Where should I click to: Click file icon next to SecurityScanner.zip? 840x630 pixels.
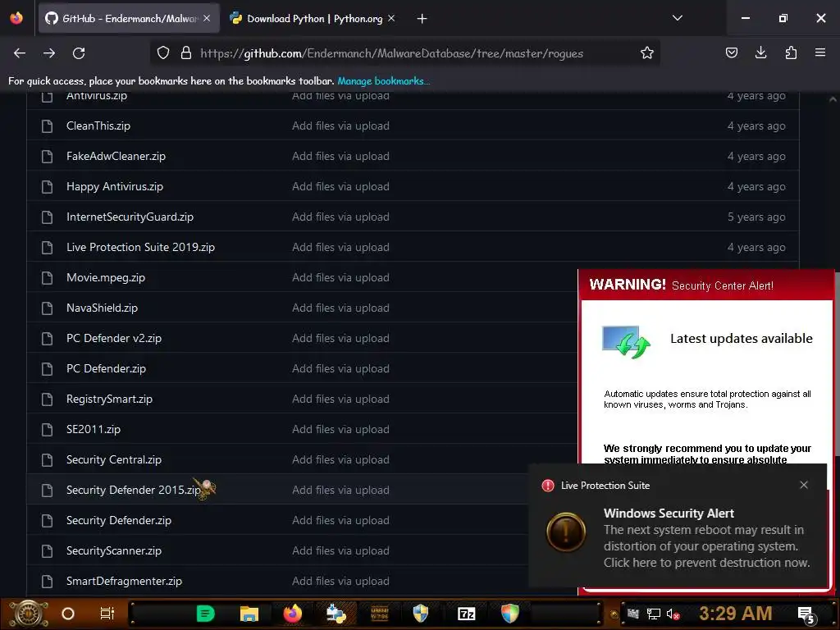pyautogui.click(x=47, y=550)
